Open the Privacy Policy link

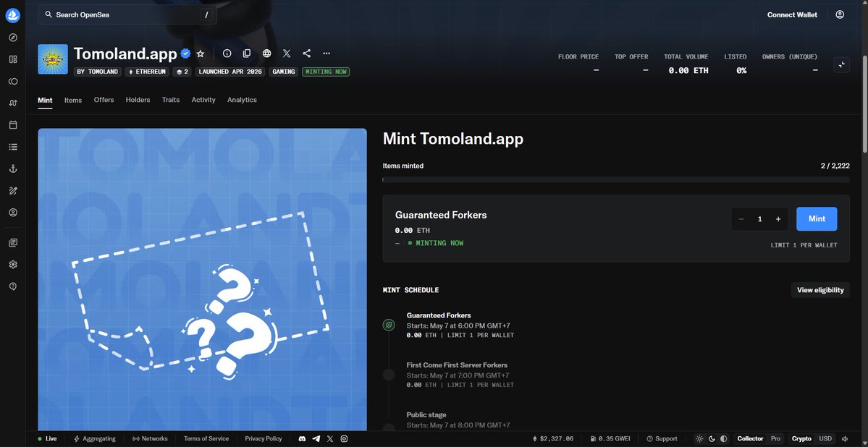tap(264, 439)
